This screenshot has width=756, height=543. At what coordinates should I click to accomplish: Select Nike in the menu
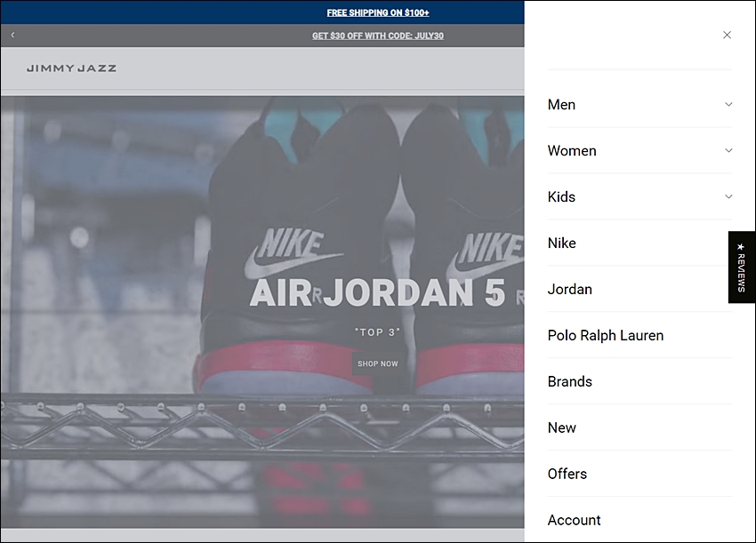pyautogui.click(x=562, y=244)
